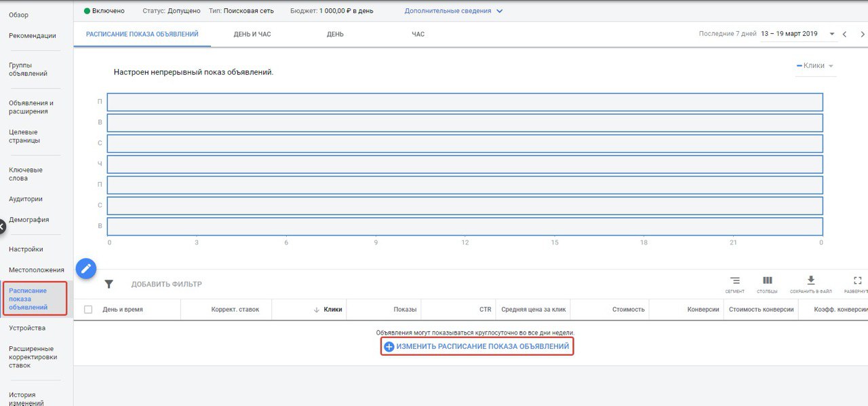868x406 pixels.
Task: Click the Ч (Thursday) schedule bar
Action: tap(465, 164)
